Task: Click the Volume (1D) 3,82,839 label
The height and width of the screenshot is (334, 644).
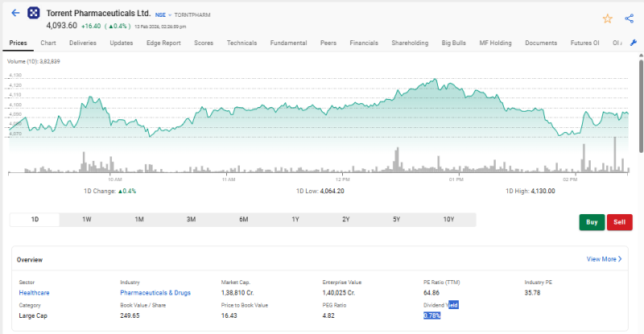Action: (34, 62)
